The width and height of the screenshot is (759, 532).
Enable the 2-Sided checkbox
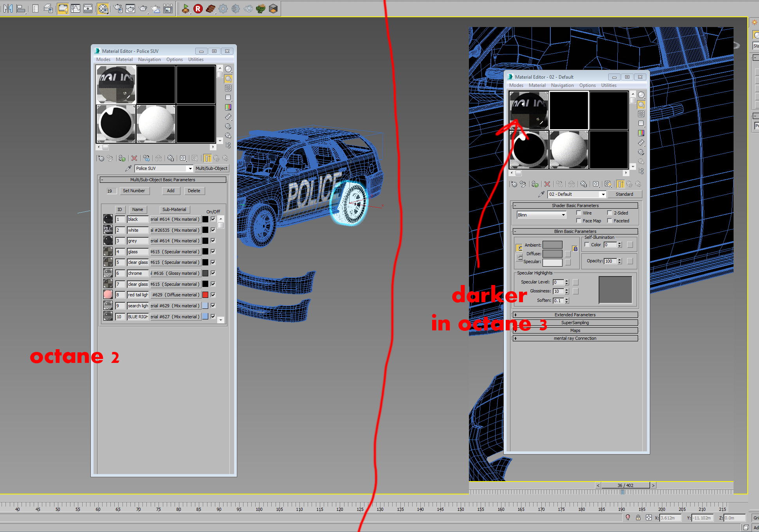click(609, 213)
